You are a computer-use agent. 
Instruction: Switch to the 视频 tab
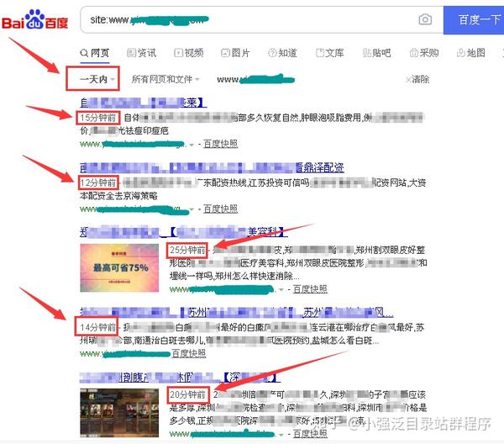(189, 53)
